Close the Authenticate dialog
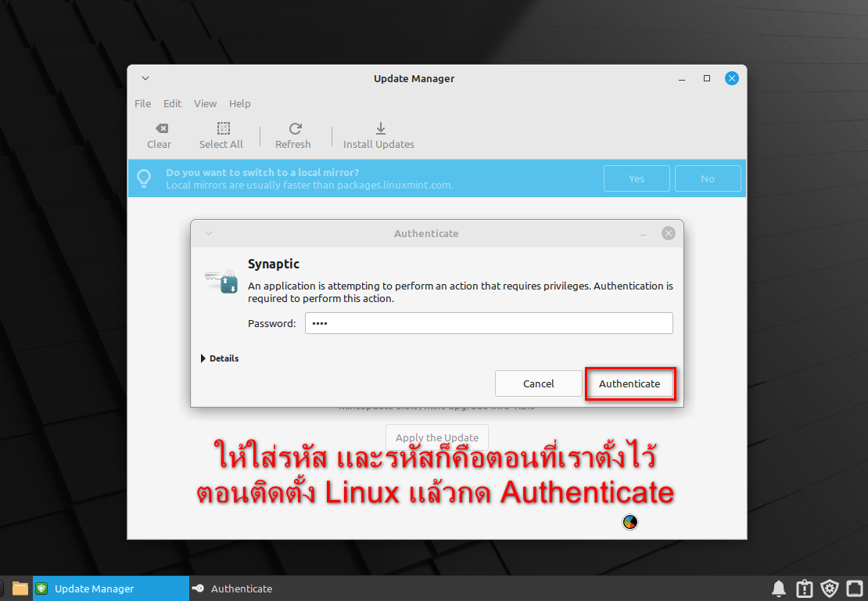 pos(668,233)
